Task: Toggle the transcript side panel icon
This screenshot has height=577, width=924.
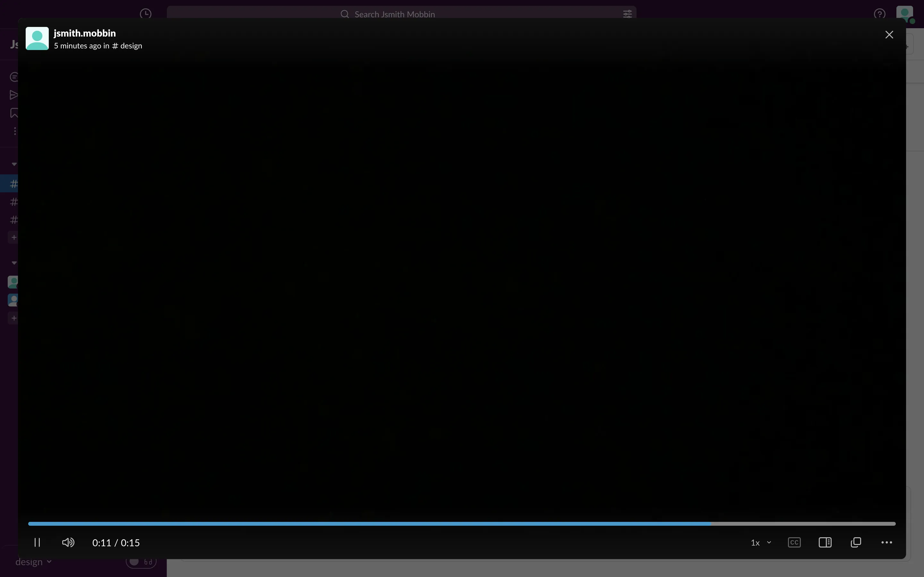Action: pyautogui.click(x=825, y=542)
